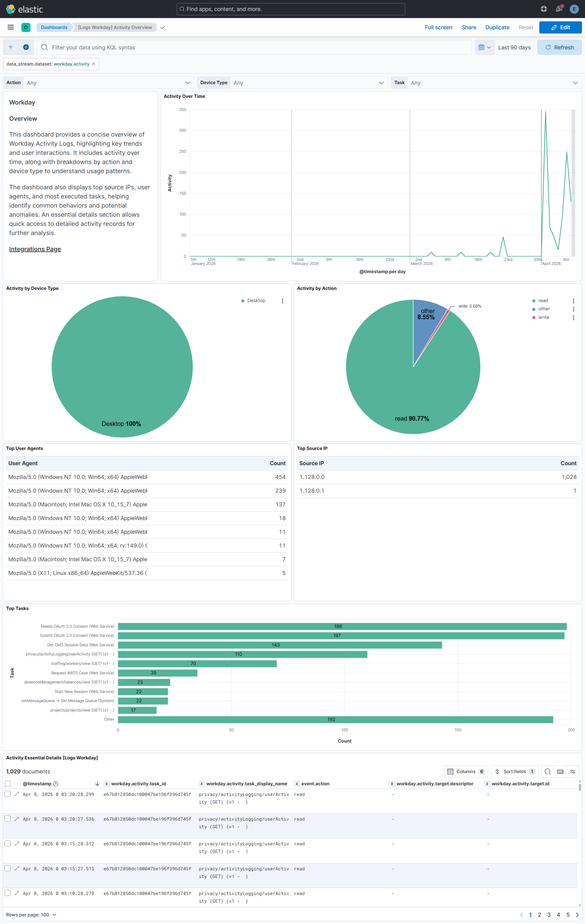Viewport: 585px width, 924px height.
Task: Open legend options for read
Action: (573, 301)
